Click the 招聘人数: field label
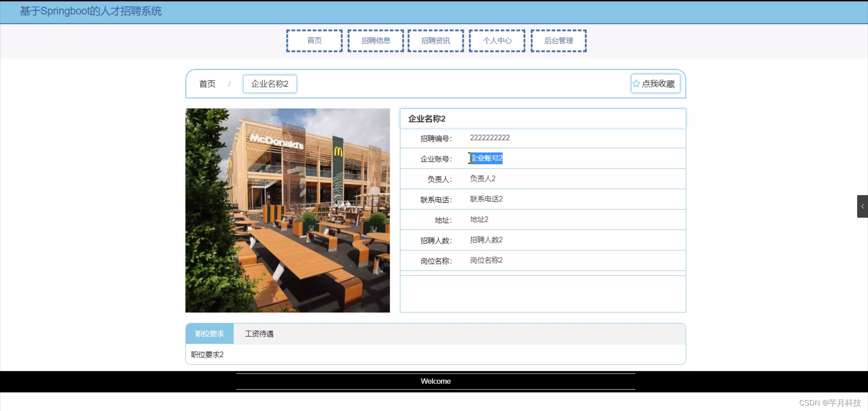 [436, 241]
